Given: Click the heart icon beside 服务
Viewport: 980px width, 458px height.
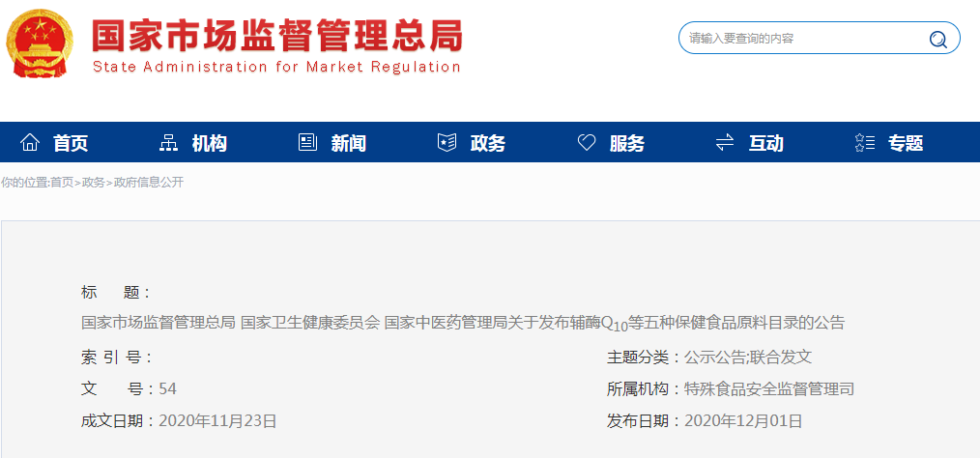Looking at the screenshot, I should pos(587,143).
